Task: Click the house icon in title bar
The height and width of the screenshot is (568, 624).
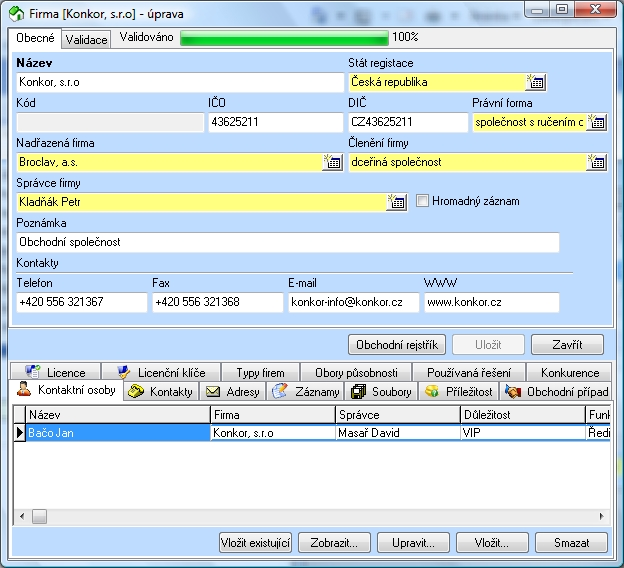Action: (17, 14)
